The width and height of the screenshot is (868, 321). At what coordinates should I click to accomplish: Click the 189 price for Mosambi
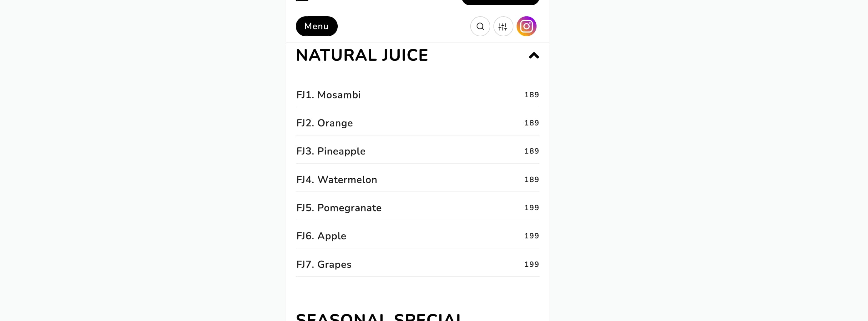pyautogui.click(x=531, y=95)
